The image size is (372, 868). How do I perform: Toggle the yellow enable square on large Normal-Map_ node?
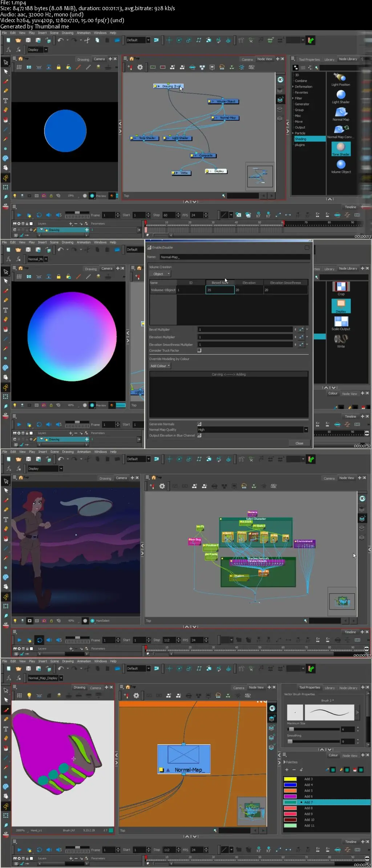pyautogui.click(x=161, y=770)
